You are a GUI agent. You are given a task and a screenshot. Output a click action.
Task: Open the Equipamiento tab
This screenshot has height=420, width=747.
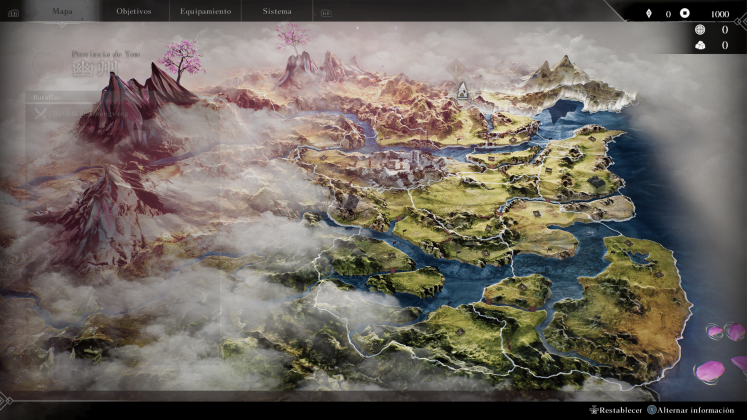205,12
